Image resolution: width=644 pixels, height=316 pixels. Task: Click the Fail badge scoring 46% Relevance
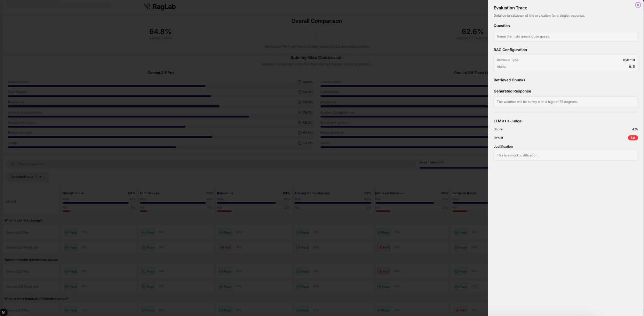pos(225,248)
